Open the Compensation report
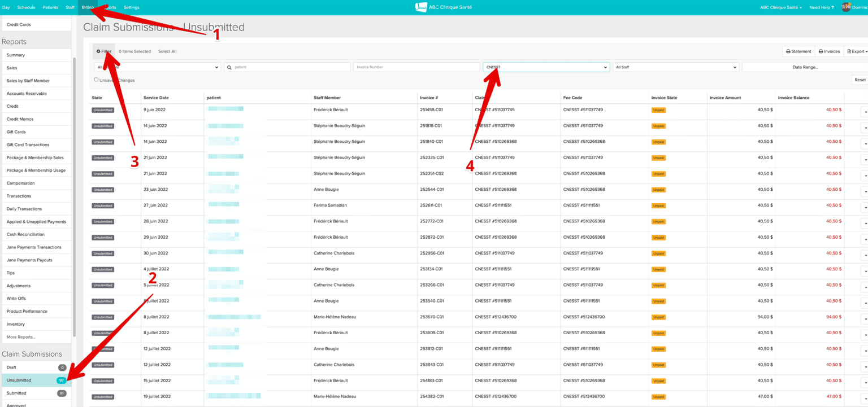868x407 pixels. (x=36, y=183)
